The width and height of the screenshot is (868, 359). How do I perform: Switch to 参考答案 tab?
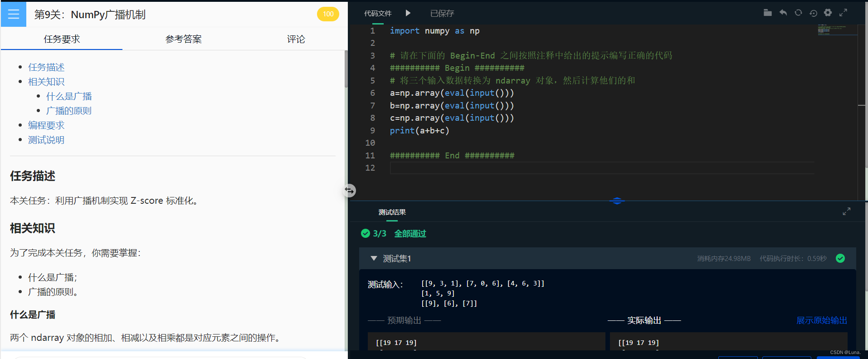tap(183, 39)
